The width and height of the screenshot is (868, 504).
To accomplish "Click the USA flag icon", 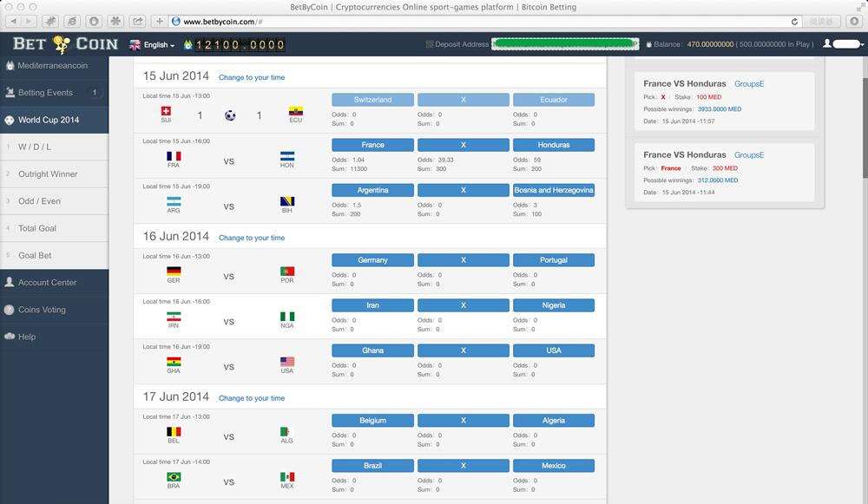I will tap(286, 362).
